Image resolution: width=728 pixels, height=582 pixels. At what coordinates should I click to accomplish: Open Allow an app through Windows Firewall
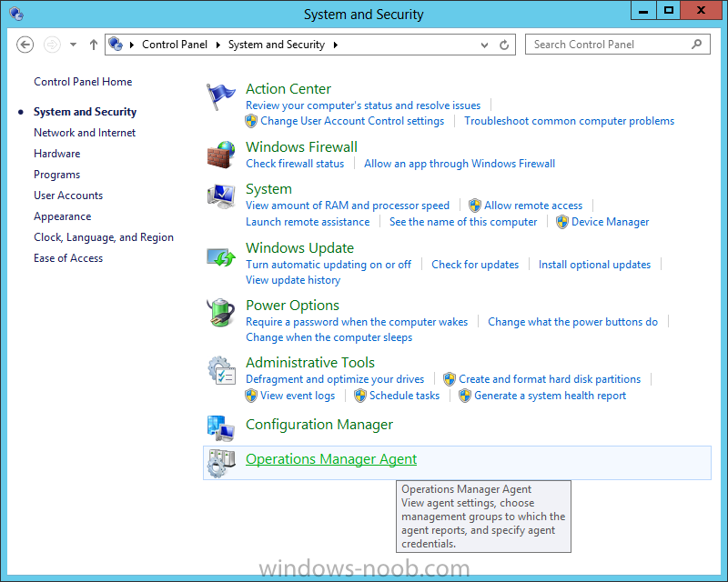pos(460,164)
